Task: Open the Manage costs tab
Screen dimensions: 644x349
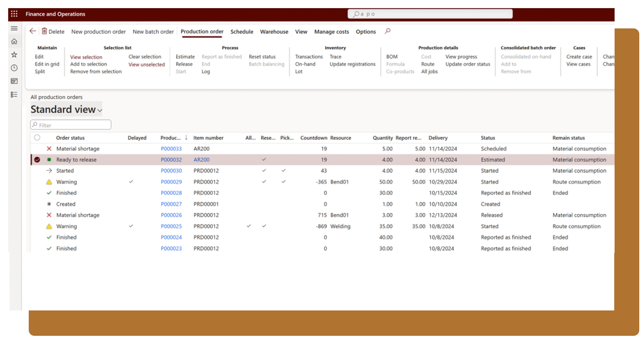Action: tap(331, 32)
